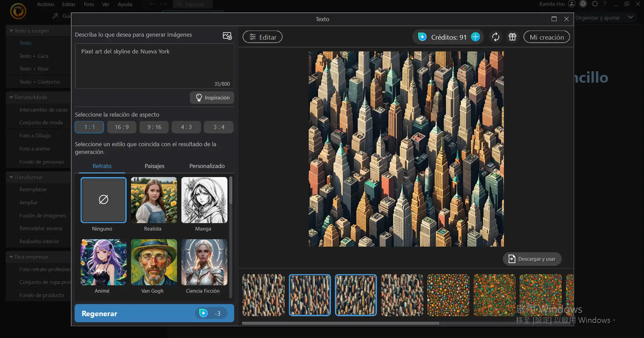
Task: Click the refresh credits icon
Action: tap(496, 37)
